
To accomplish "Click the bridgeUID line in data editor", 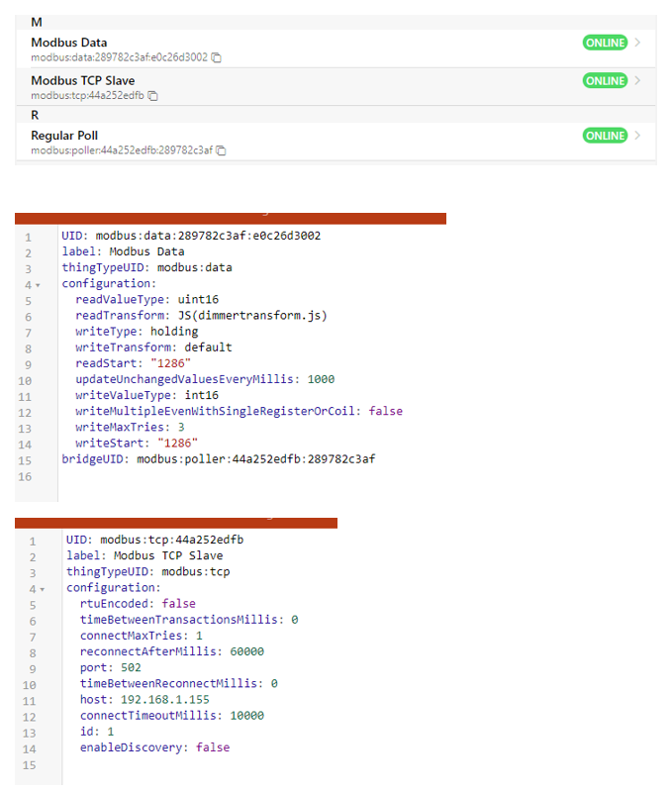I will (x=218, y=458).
